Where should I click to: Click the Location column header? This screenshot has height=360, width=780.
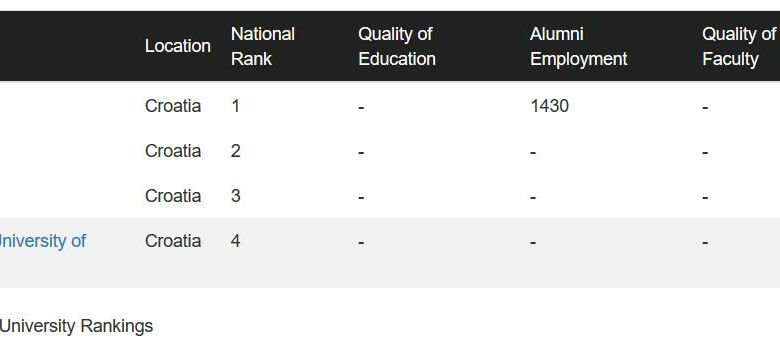[x=178, y=46]
